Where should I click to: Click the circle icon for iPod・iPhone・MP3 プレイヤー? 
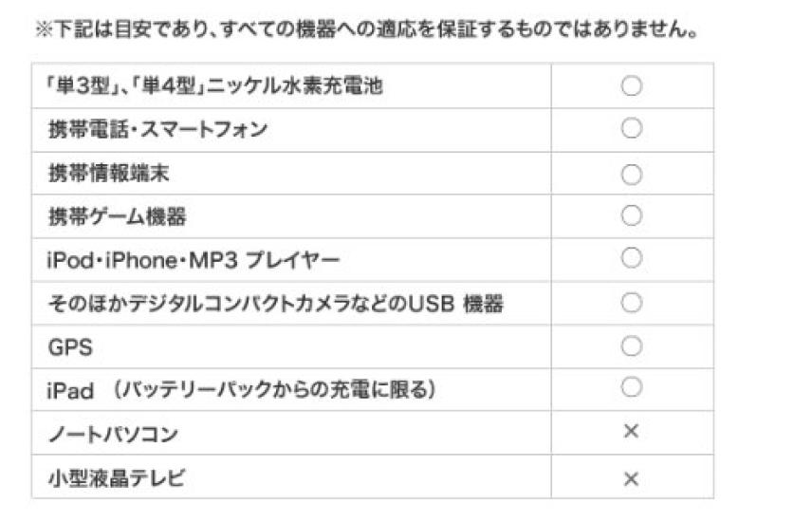pos(632,258)
